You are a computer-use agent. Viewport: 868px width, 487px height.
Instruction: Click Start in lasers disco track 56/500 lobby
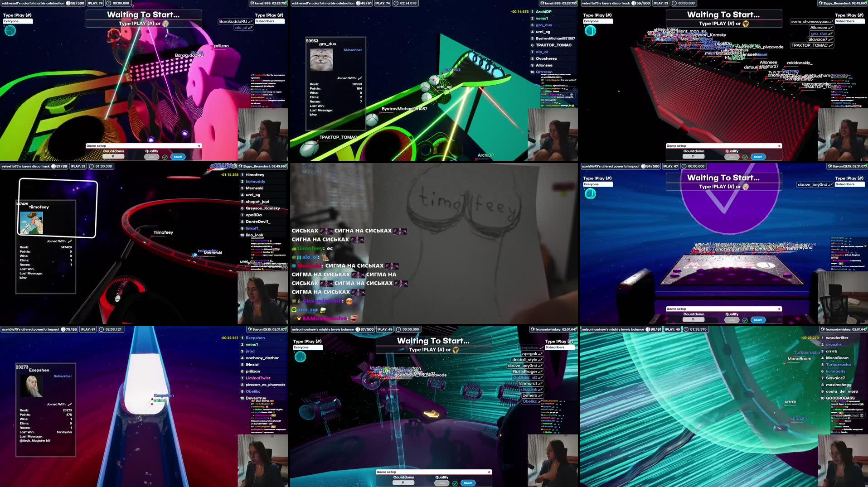pyautogui.click(x=758, y=157)
